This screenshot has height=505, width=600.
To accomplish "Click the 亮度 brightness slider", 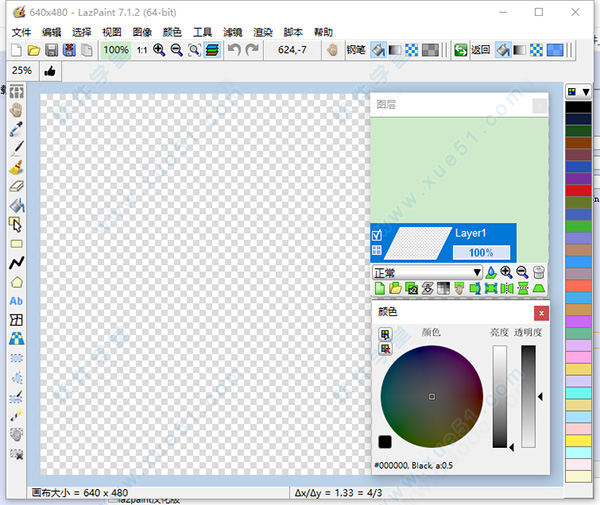I will click(x=500, y=397).
